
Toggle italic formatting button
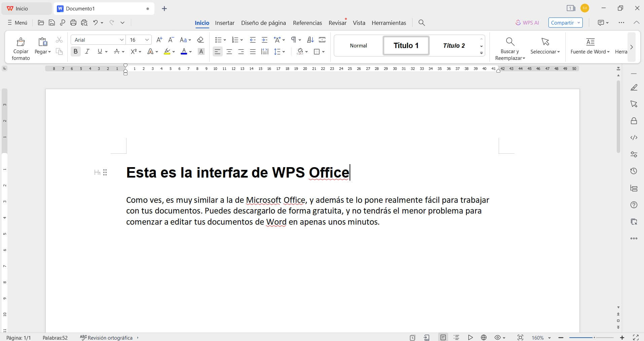pyautogui.click(x=87, y=51)
